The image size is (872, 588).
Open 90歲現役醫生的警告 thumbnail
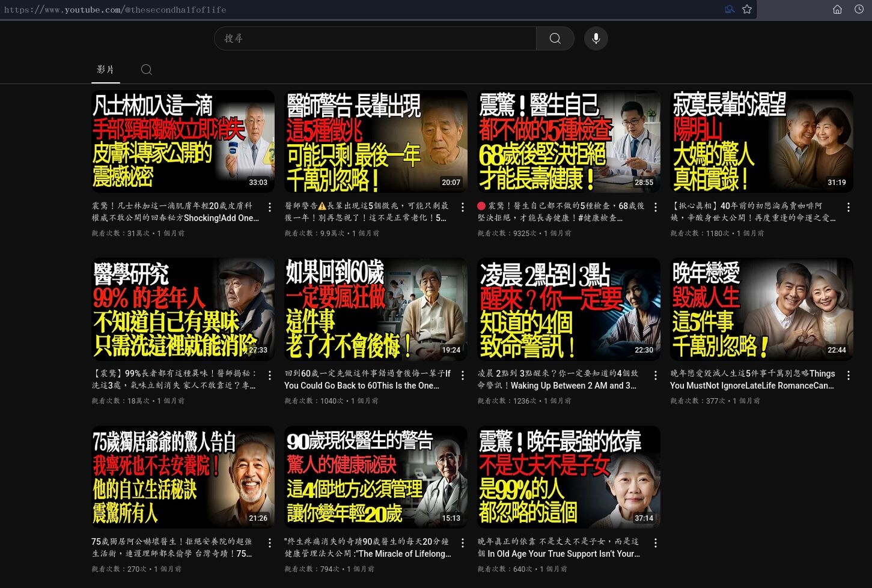click(376, 477)
